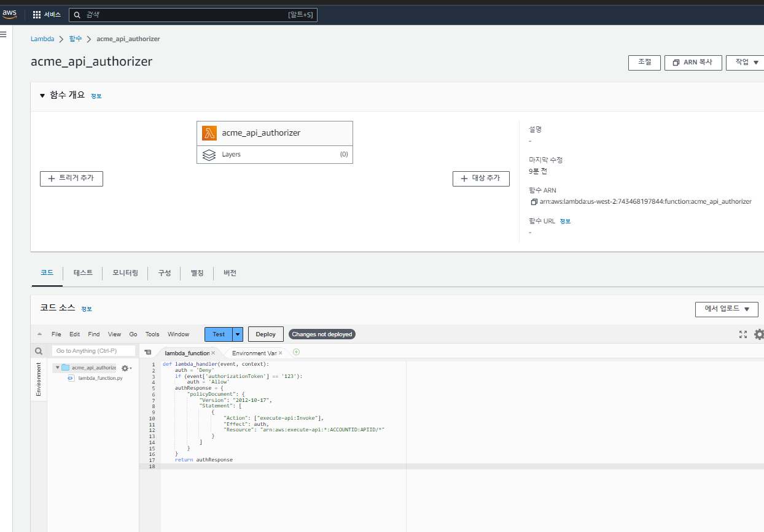The image size is (764, 532).
Task: Switch to the 코드 tab
Action: tap(47, 273)
